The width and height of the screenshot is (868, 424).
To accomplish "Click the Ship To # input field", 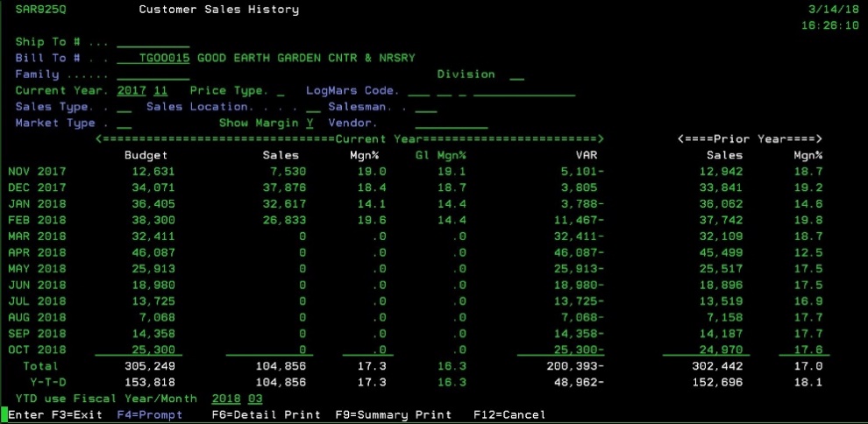I will (x=153, y=42).
